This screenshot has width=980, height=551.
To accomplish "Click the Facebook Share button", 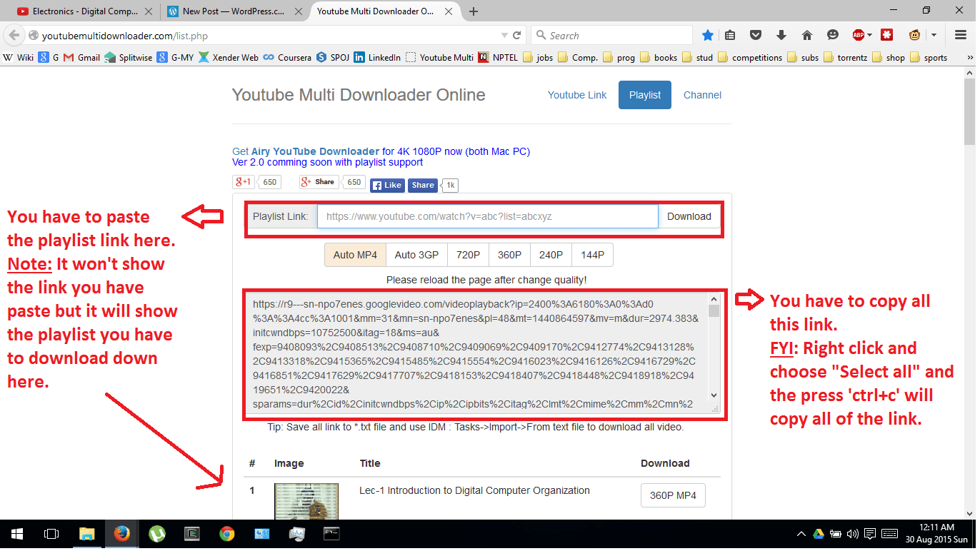I will 422,185.
